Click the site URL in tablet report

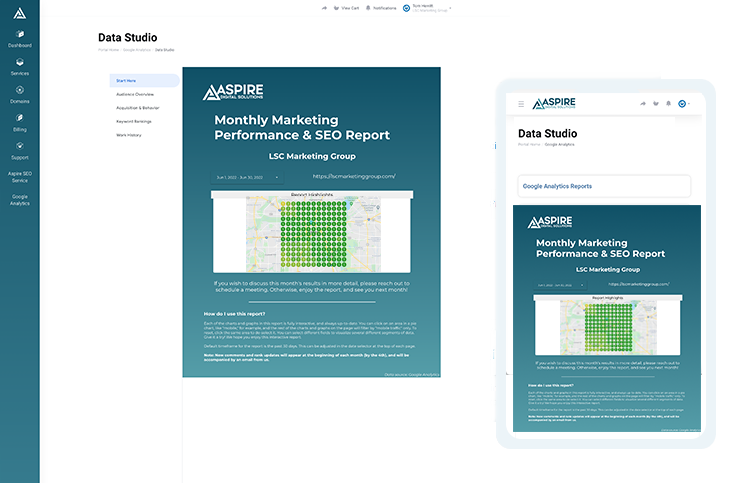(639, 284)
